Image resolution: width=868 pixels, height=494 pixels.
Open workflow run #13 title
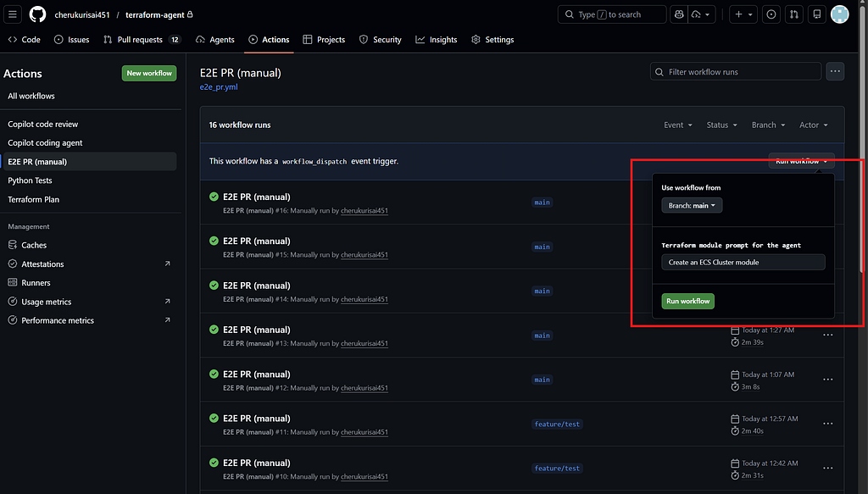click(x=256, y=330)
